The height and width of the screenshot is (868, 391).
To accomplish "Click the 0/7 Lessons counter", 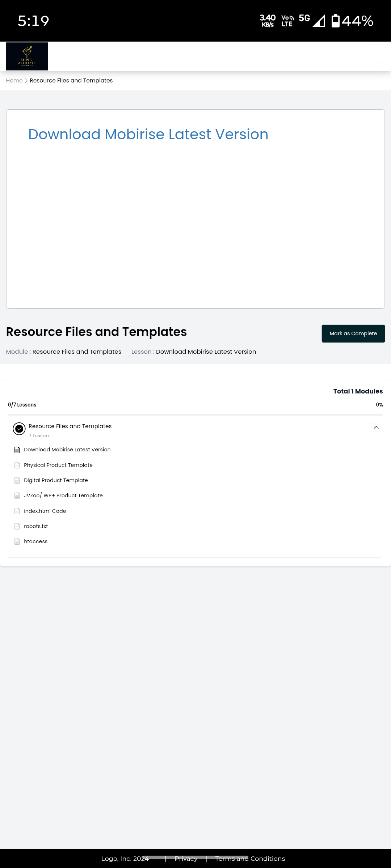I will (22, 405).
